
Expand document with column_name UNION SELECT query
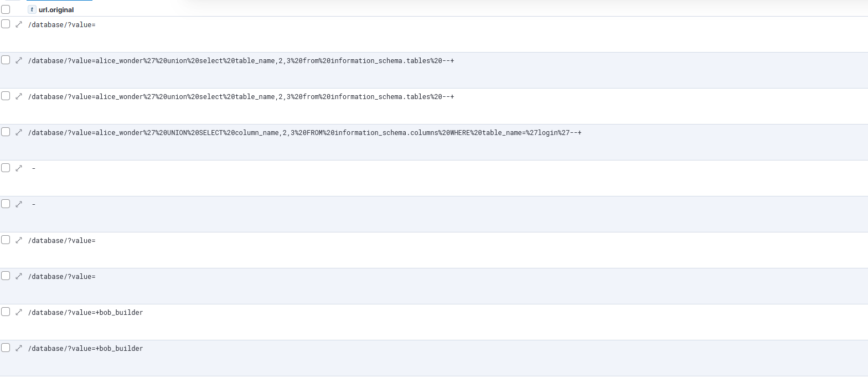[19, 132]
